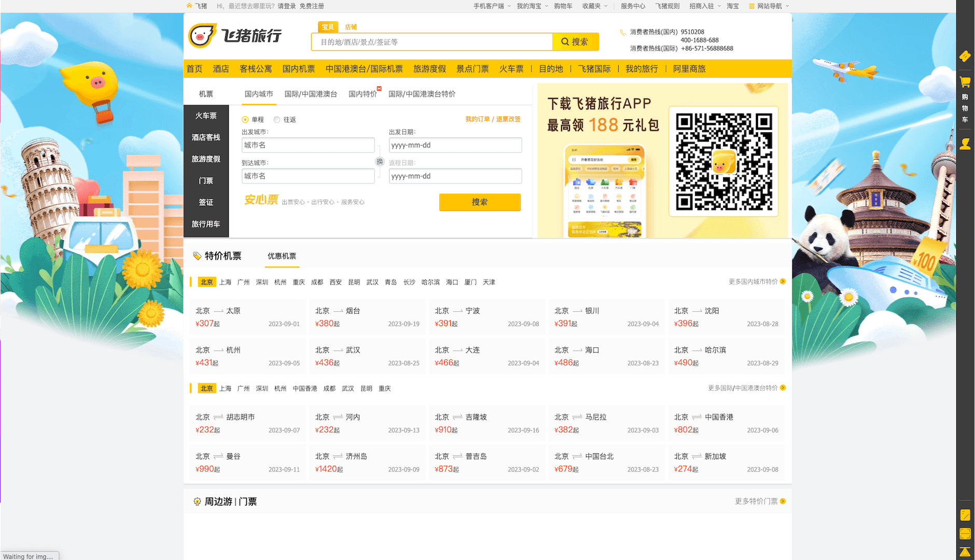The image size is (975, 560).
Task: Click the arrow icon after 更多国际/中国港澳台特价
Action: [783, 388]
